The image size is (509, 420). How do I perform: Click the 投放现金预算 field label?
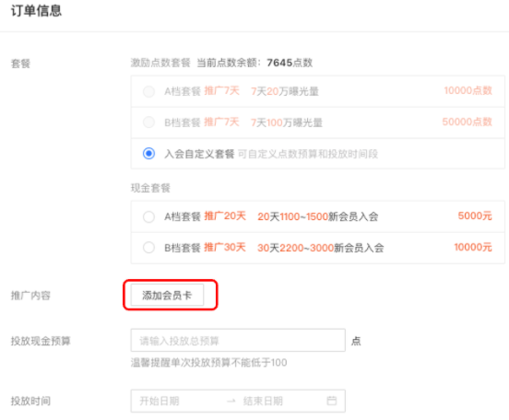click(41, 341)
